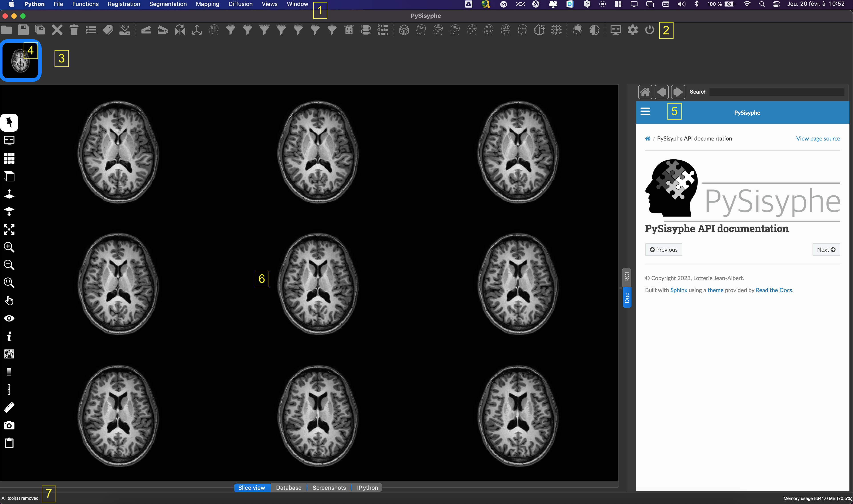Open the ALGEBRA calculator icon
The image size is (853, 504).
(x=349, y=30)
